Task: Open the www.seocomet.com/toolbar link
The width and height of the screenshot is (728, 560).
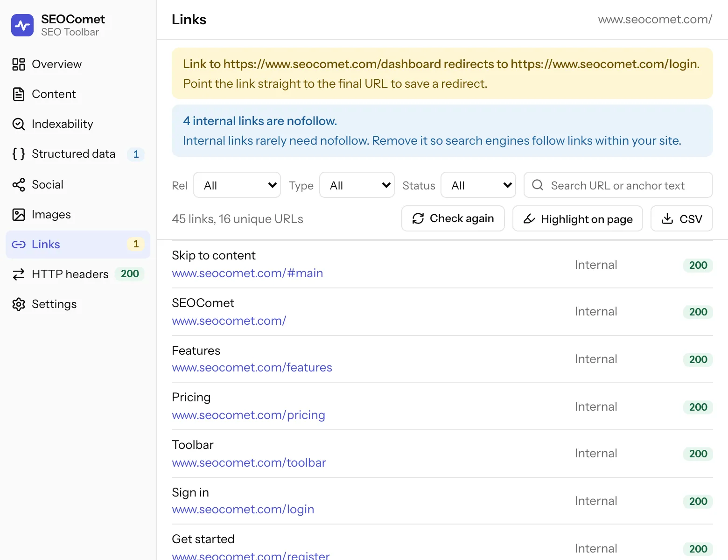Action: (x=249, y=462)
